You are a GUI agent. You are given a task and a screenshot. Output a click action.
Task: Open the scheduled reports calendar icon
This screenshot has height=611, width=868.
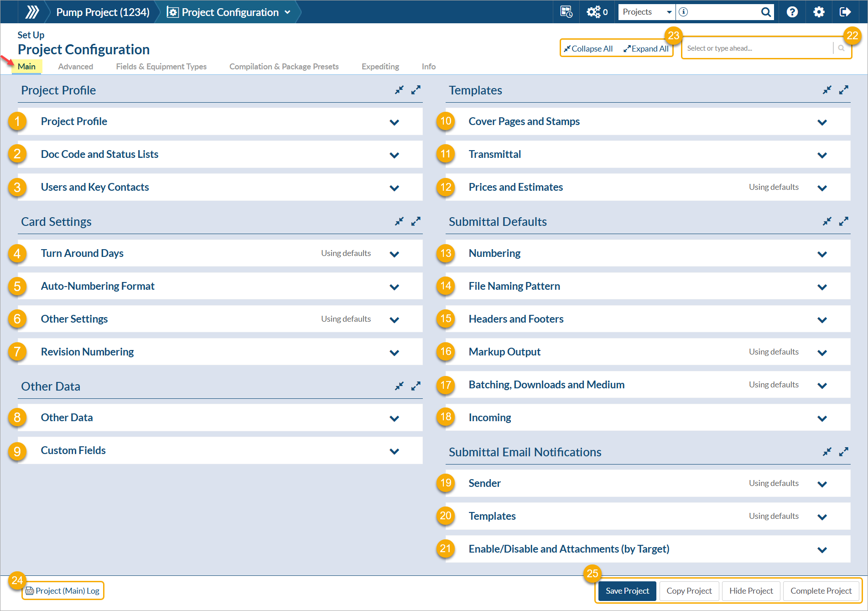coord(566,12)
